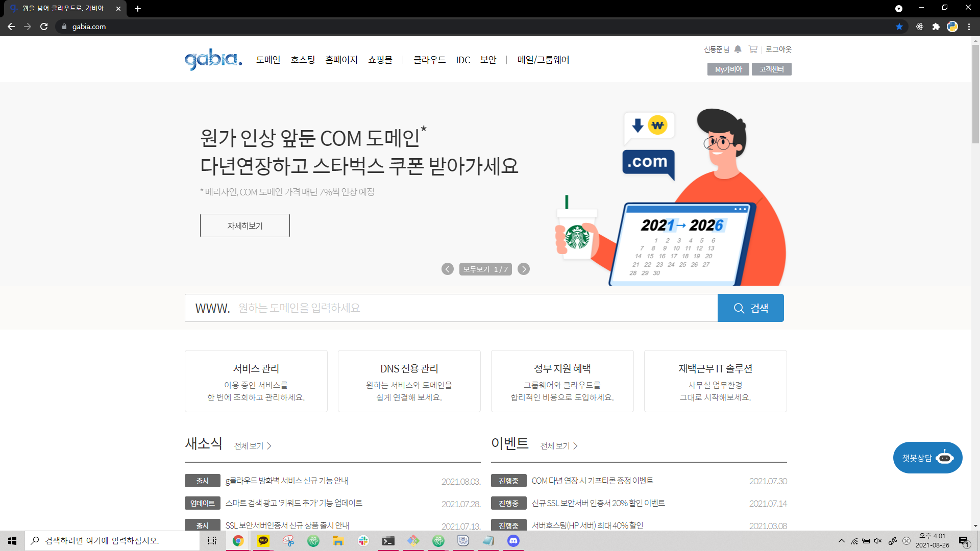Click the 자세히보기 button
Screen dimensions: 980x551
(245, 226)
